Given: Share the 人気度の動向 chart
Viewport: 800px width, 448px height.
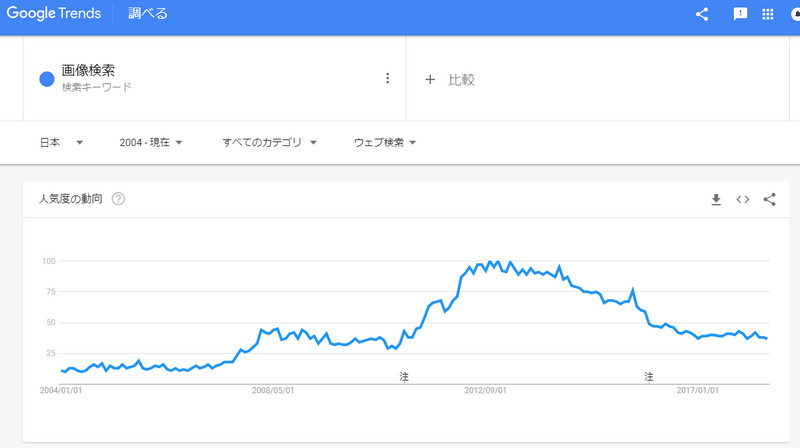Looking at the screenshot, I should pos(769,199).
